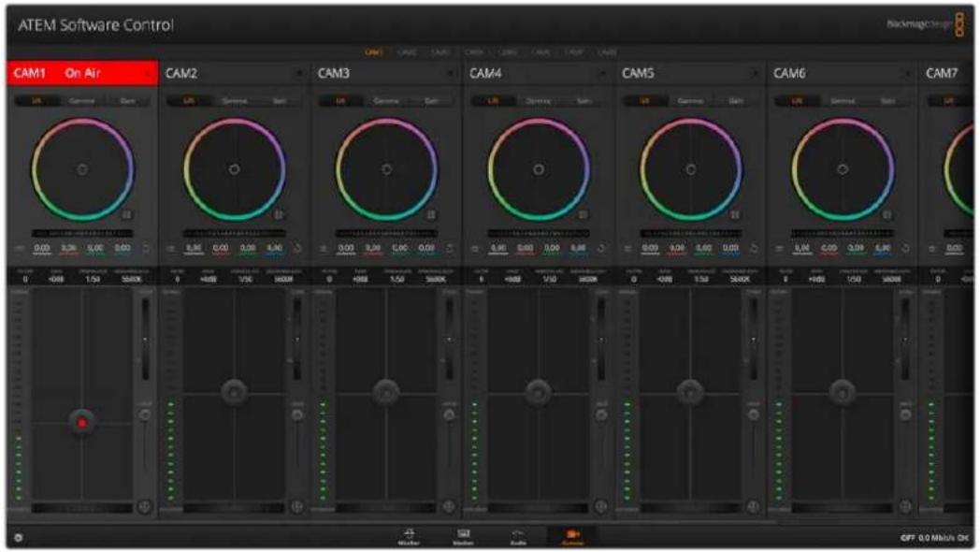Click the CAM5 color wheel center point
980x552 pixels.
tap(691, 169)
